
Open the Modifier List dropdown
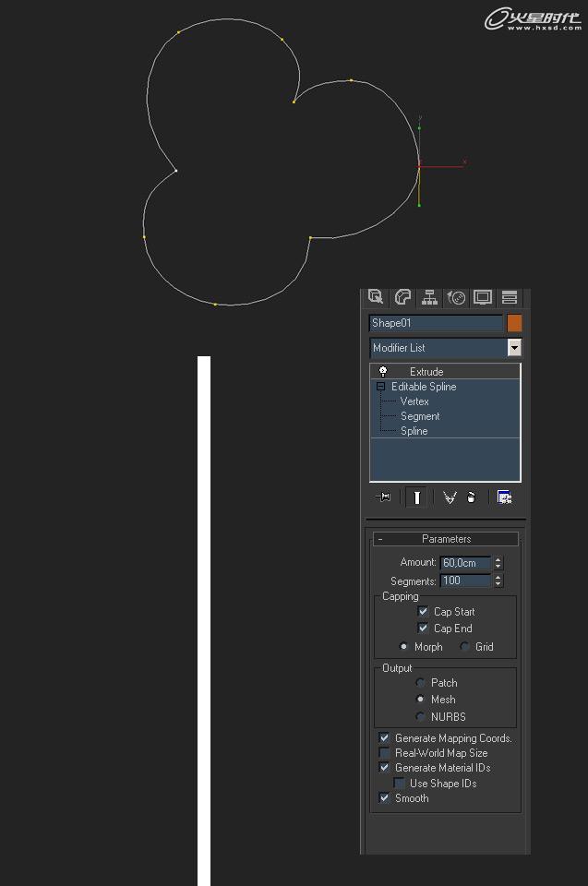point(514,348)
